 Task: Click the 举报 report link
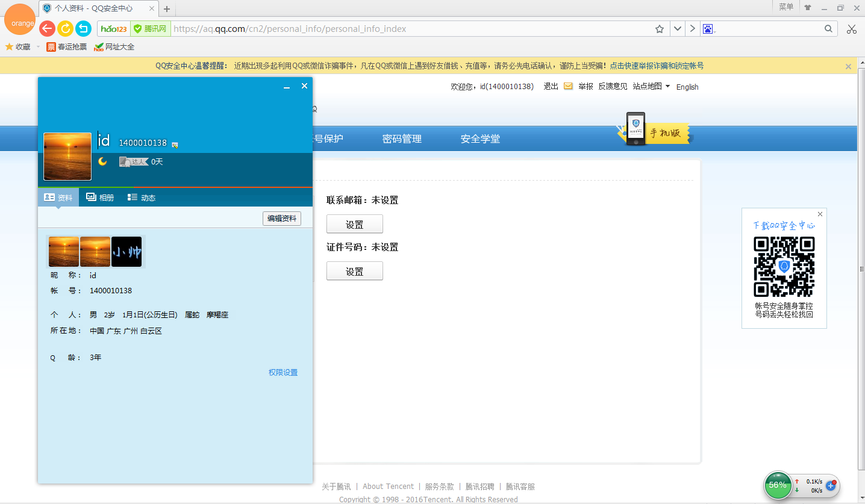tap(586, 87)
